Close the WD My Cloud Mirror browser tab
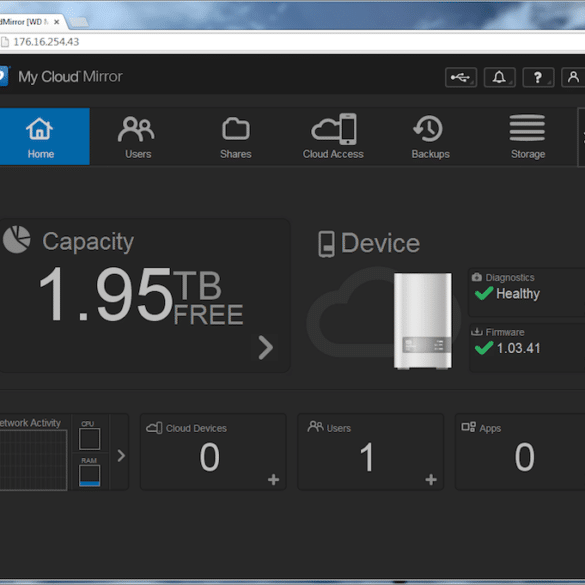Image resolution: width=585 pixels, height=585 pixels. (x=57, y=22)
